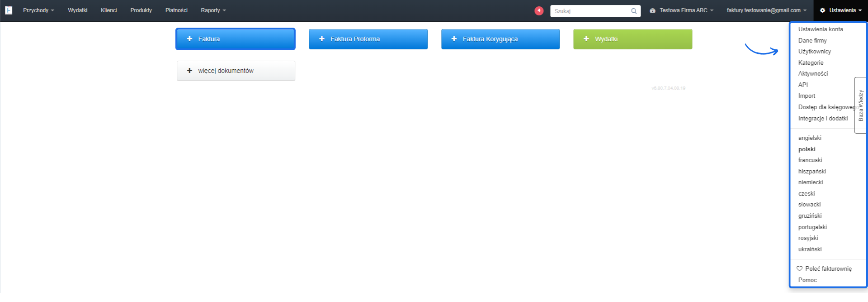868x302 pixels.
Task: Open Płatności in the top navigation
Action: click(x=176, y=10)
